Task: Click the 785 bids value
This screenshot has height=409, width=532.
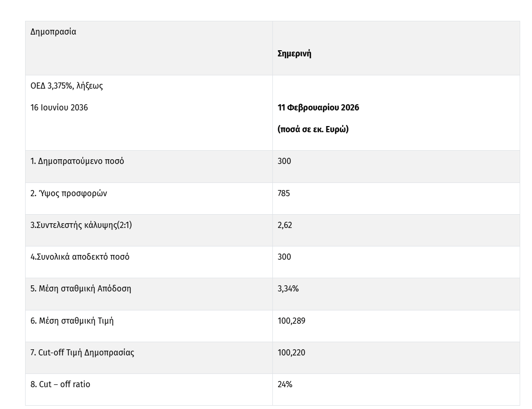Action: (x=284, y=193)
